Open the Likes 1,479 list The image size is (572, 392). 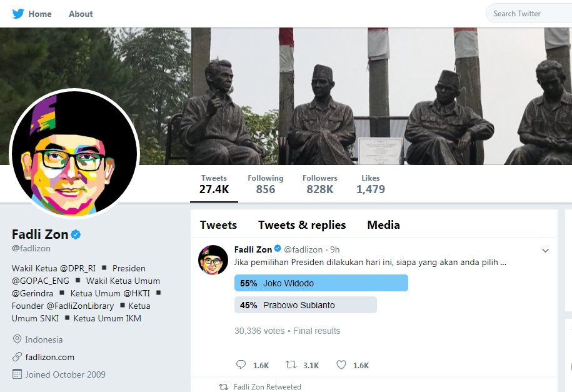tap(371, 184)
